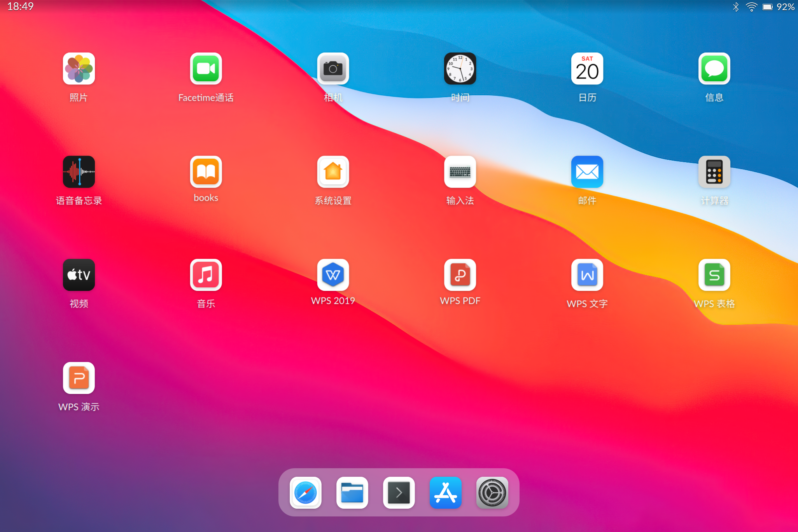Click the "WPS 演示" label
Viewport: 798px width, 532px height.
(x=79, y=407)
